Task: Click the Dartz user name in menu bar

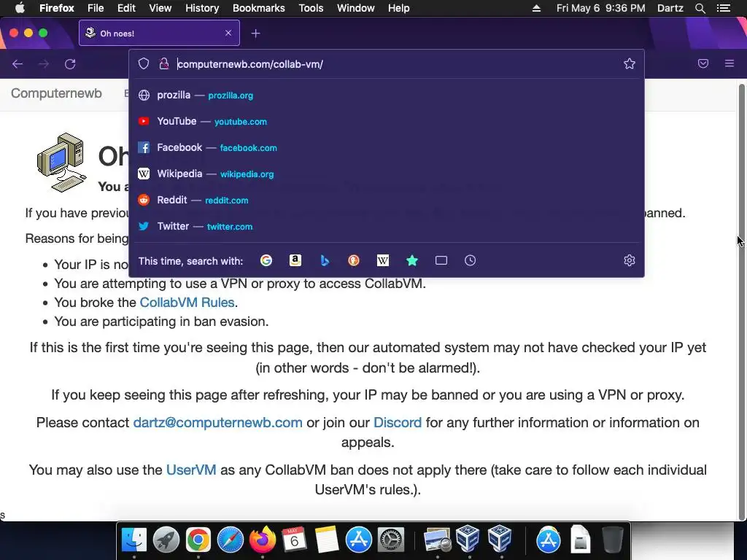Action: click(670, 8)
